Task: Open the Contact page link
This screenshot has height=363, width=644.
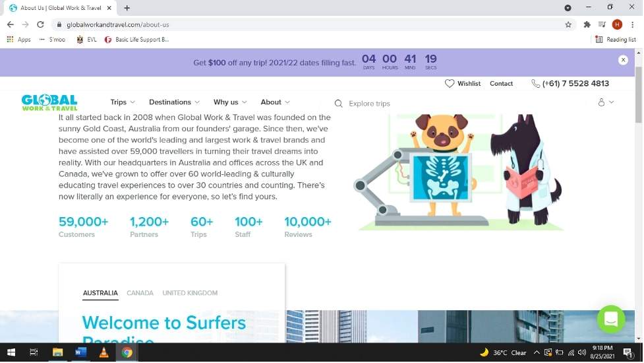Action: pyautogui.click(x=501, y=83)
